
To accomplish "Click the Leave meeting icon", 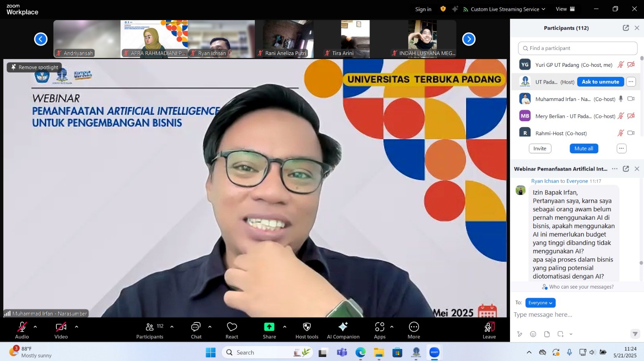I will point(489,327).
